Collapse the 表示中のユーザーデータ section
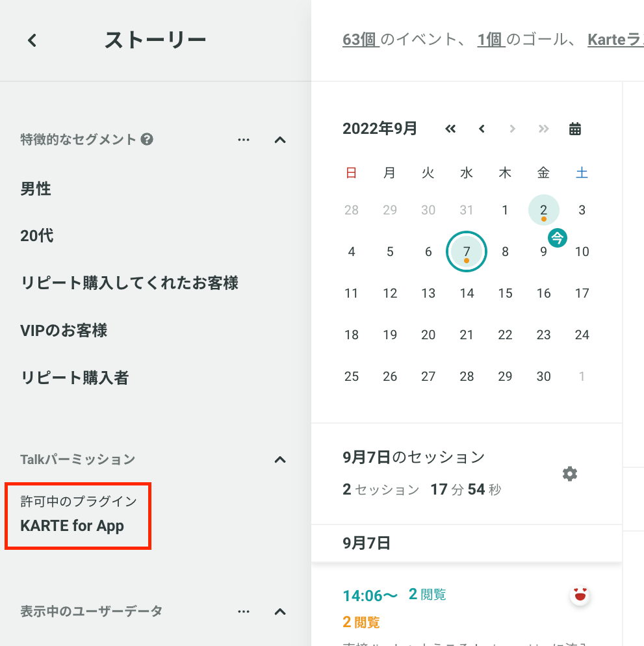The width and height of the screenshot is (644, 646). pos(280,612)
